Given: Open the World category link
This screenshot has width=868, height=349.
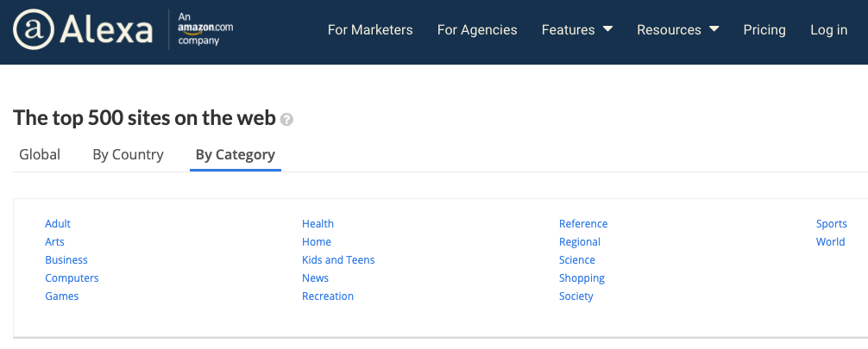Looking at the screenshot, I should click(830, 241).
